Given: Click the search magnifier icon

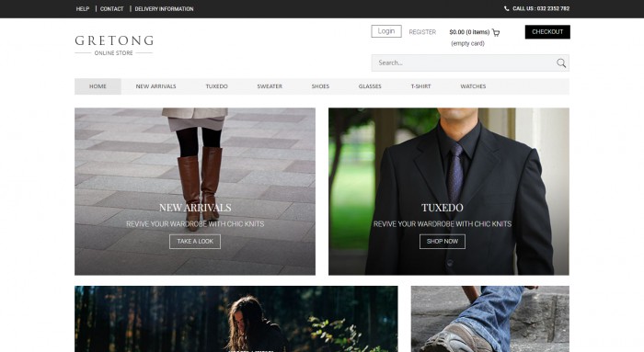Looking at the screenshot, I should 561,63.
